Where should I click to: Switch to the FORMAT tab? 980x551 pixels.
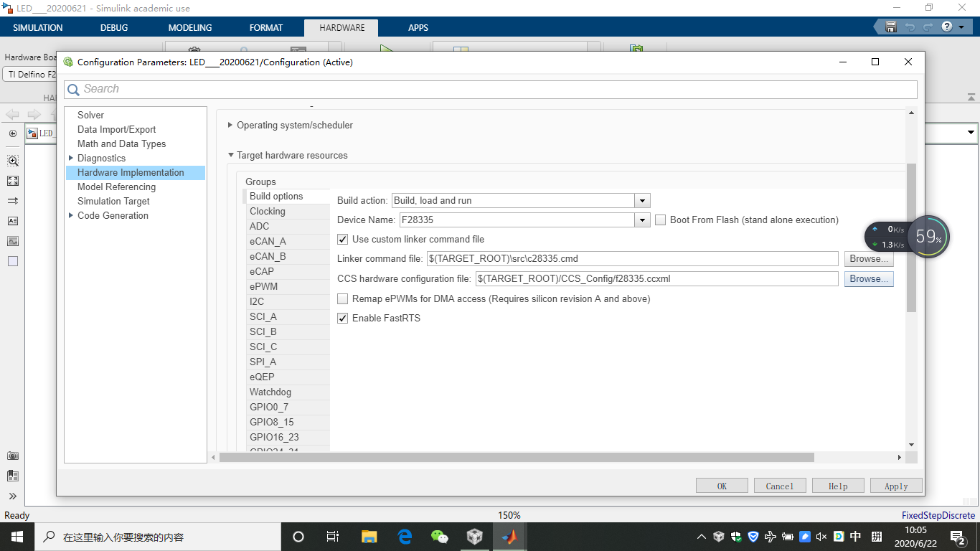click(x=266, y=28)
